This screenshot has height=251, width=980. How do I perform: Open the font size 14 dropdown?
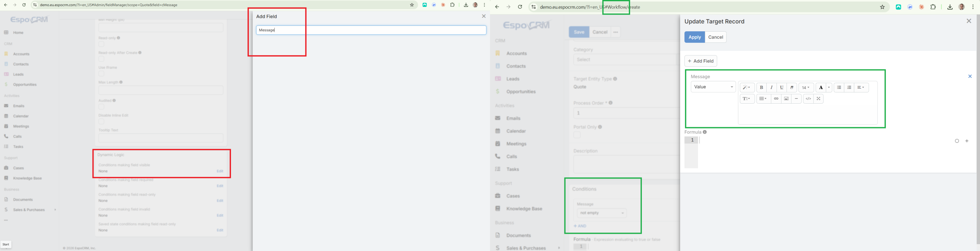(x=806, y=88)
